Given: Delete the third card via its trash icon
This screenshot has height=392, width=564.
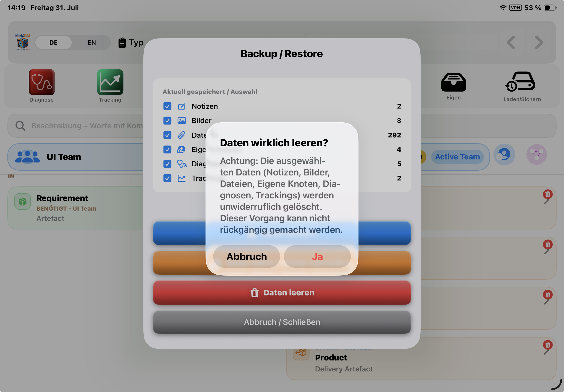Looking at the screenshot, I should 548,294.
